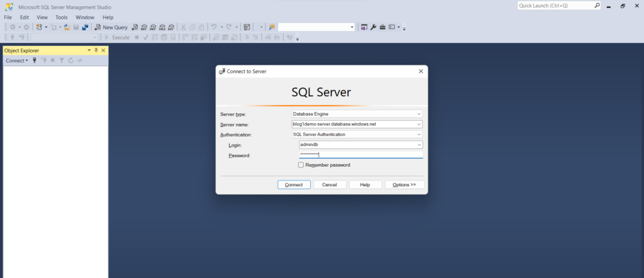Open the File menu
This screenshot has height=278, width=644.
click(x=8, y=17)
